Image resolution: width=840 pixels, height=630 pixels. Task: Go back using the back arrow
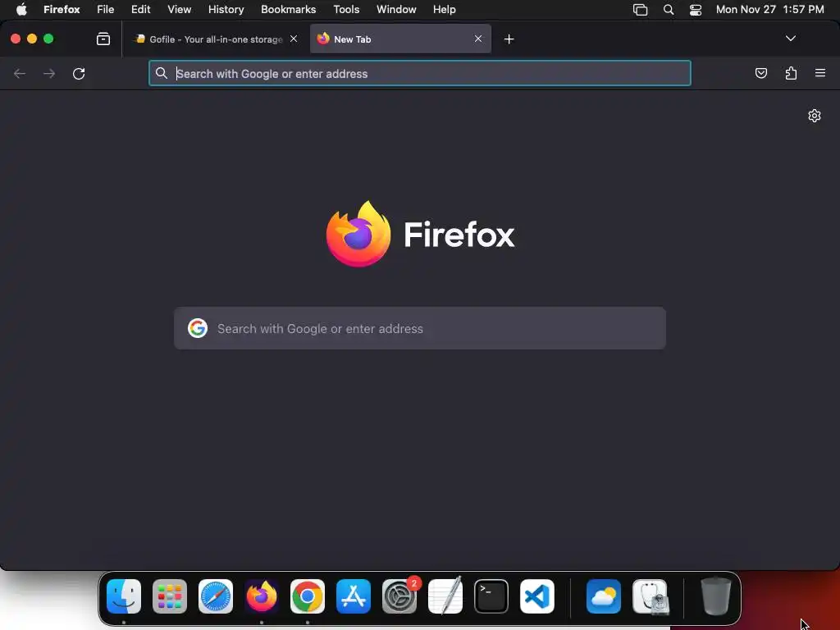pyautogui.click(x=20, y=73)
